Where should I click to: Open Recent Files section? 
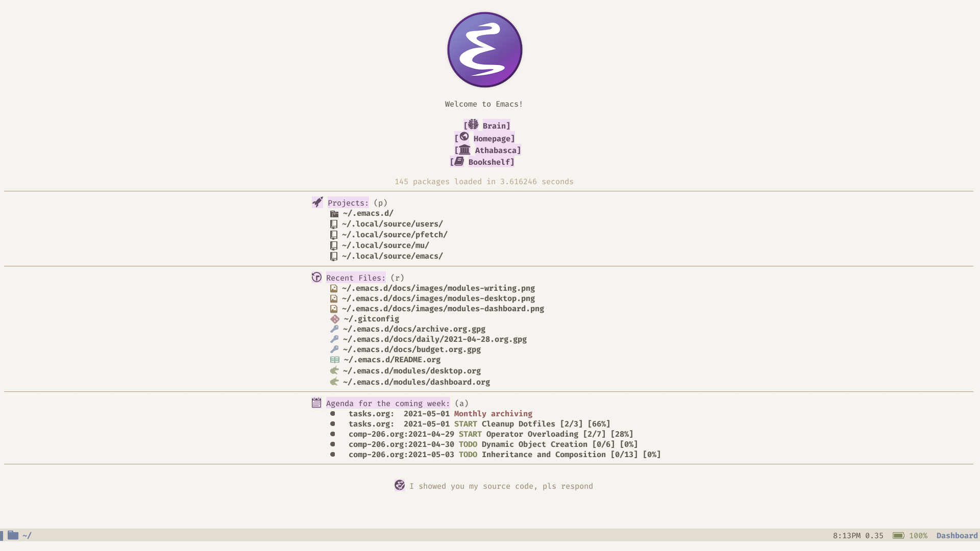355,277
